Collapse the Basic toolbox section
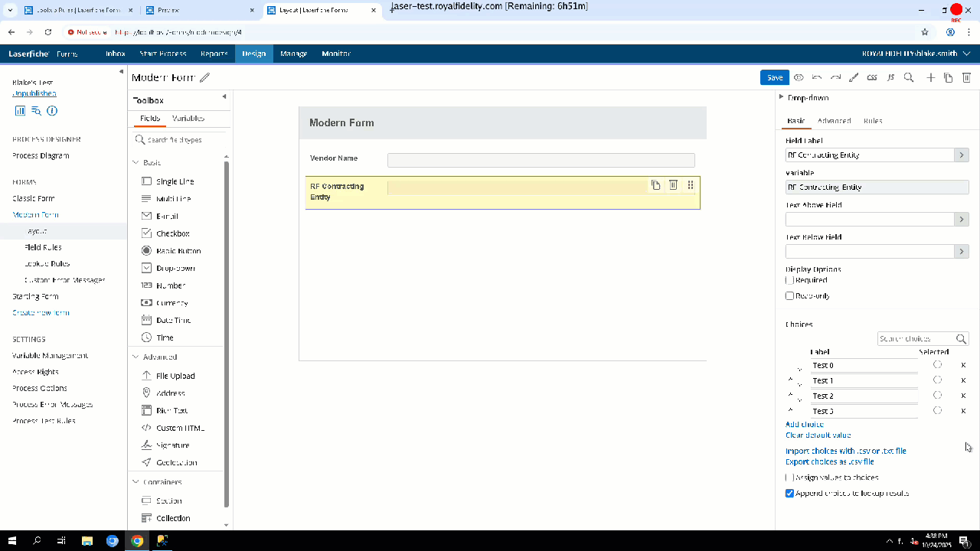The height and width of the screenshot is (551, 980). pos(136,162)
